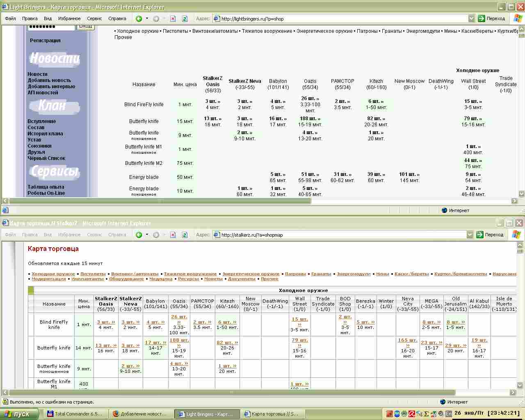Image resolution: width=525 pixels, height=420 pixels.
Task: Switch to Добавление новост... taskbar button
Action: (x=141, y=414)
